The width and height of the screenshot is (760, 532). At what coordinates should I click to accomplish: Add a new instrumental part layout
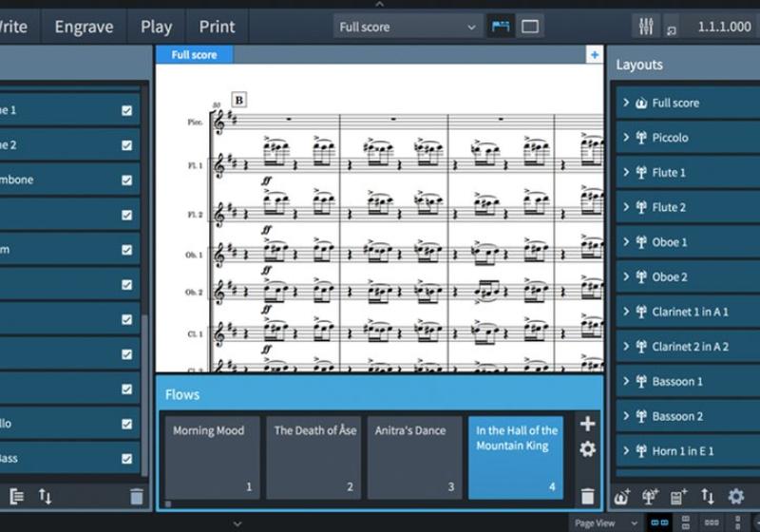(651, 496)
